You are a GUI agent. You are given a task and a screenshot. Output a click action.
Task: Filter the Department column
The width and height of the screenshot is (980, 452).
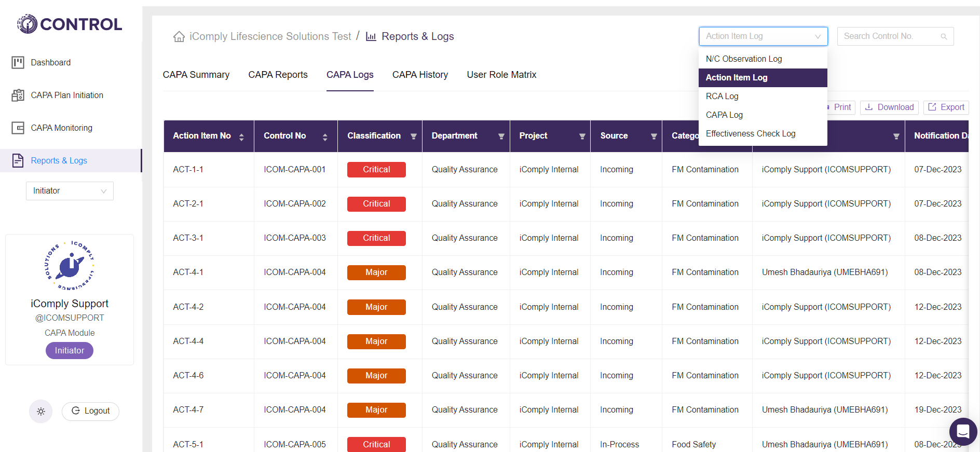(x=501, y=136)
